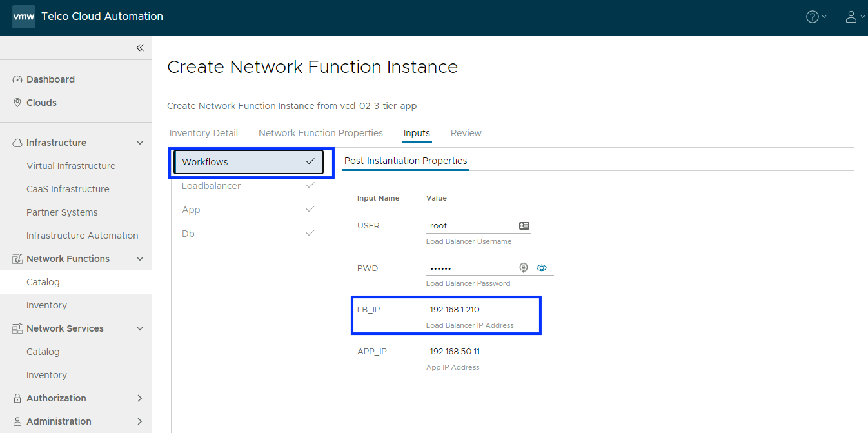Collapse the Infrastructure section

[140, 143]
